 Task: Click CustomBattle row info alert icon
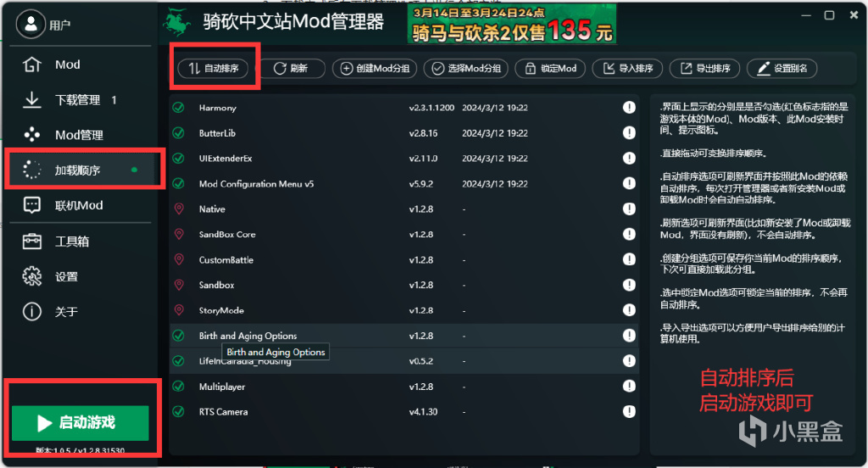629,259
